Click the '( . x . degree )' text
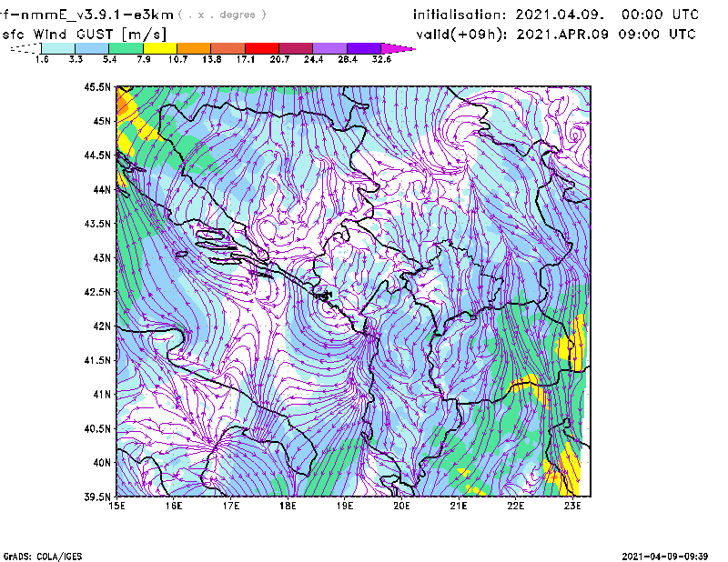728x562 pixels. click(222, 15)
